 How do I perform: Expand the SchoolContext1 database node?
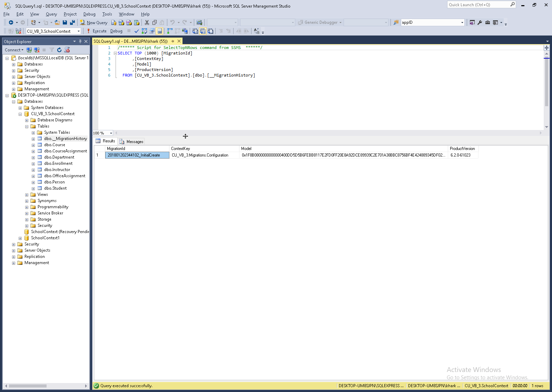click(x=20, y=238)
